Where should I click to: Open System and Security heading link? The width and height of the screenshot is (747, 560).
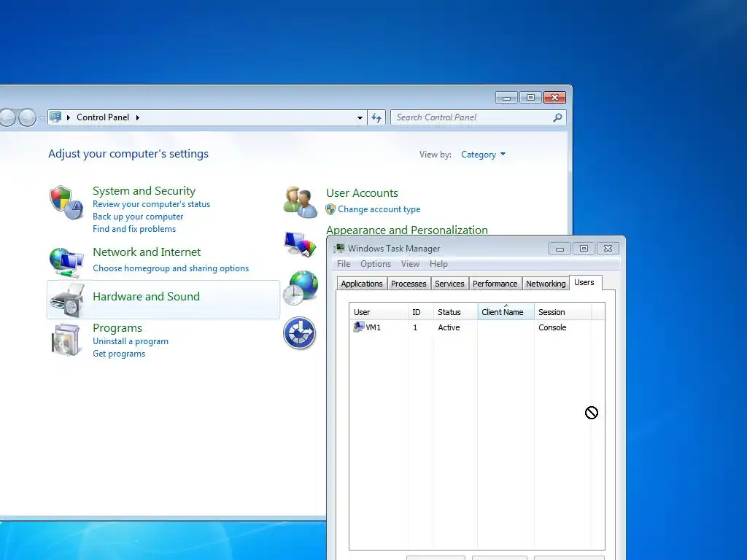click(x=144, y=190)
